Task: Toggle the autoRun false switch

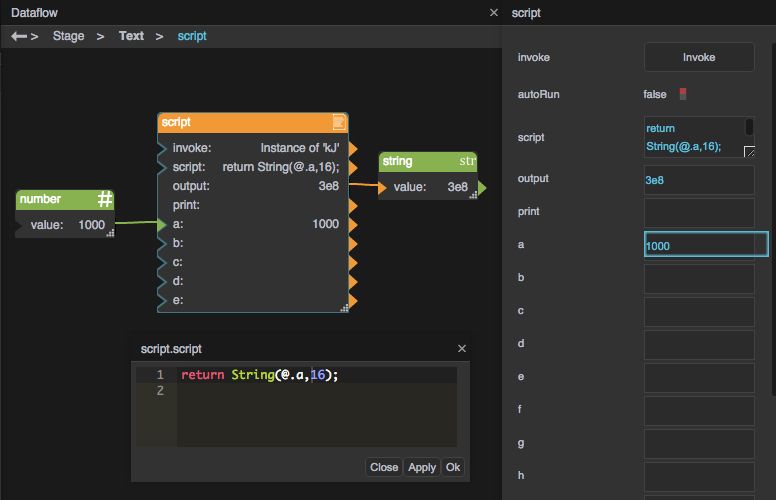Action: [x=683, y=94]
